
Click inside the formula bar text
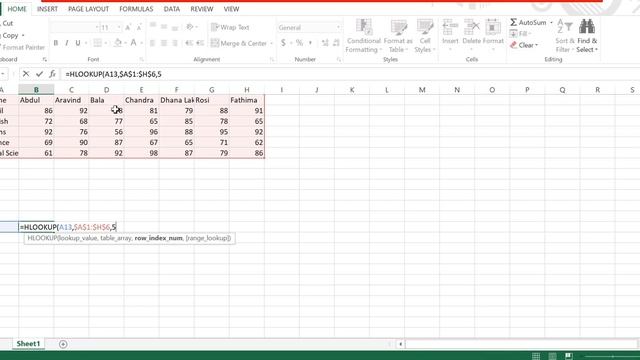[x=113, y=74]
